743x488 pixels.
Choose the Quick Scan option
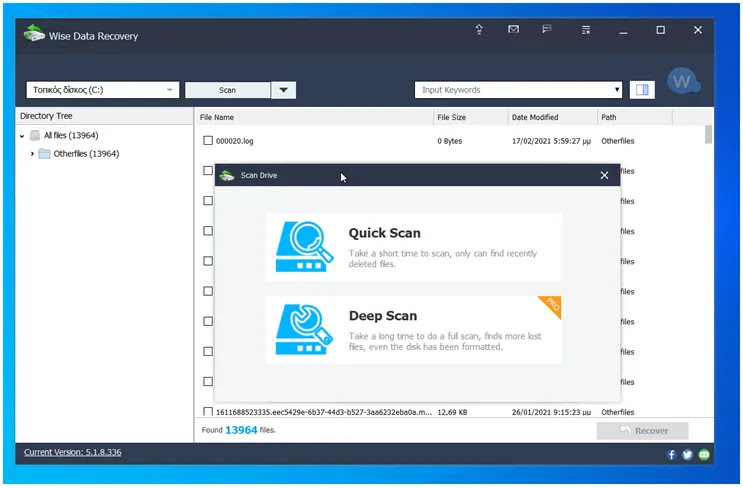tap(413, 247)
